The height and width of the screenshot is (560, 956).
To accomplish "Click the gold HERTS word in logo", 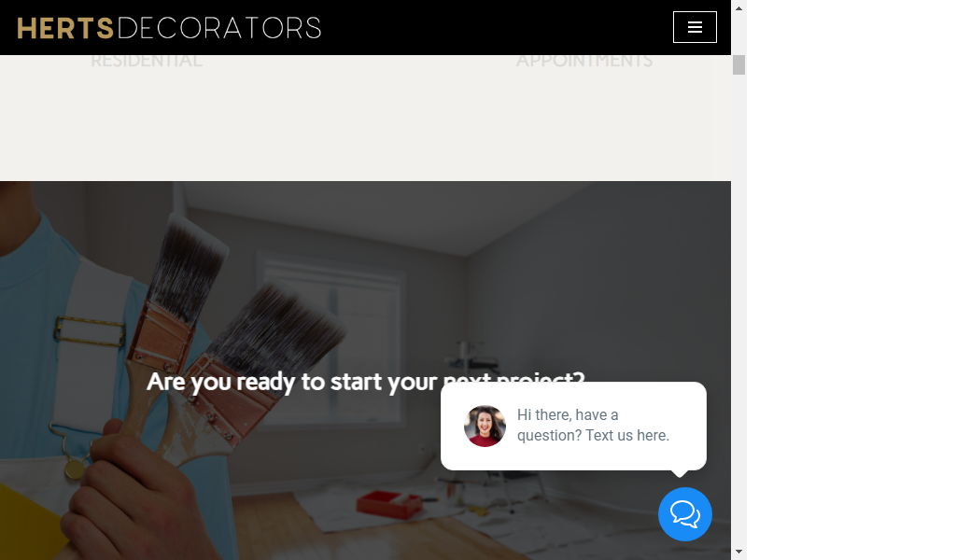I will [x=65, y=28].
